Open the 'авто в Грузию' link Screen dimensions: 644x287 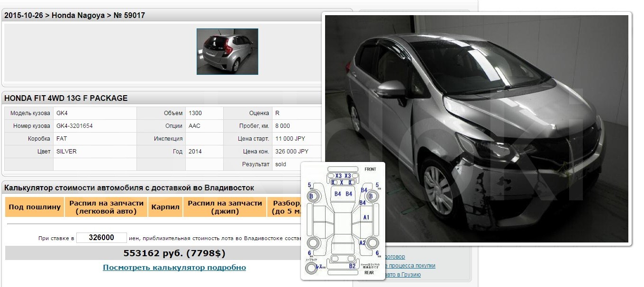403,275
